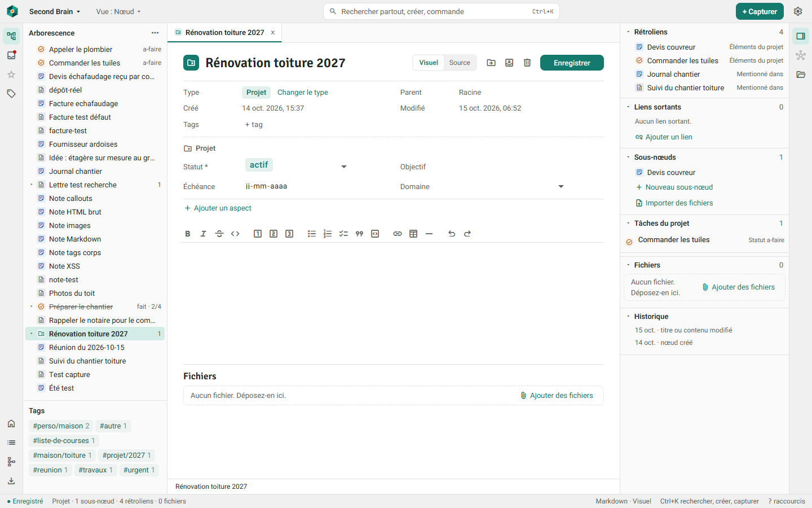The width and height of the screenshot is (812, 508).
Task: Insert a checklist from the toolbar
Action: click(x=343, y=234)
